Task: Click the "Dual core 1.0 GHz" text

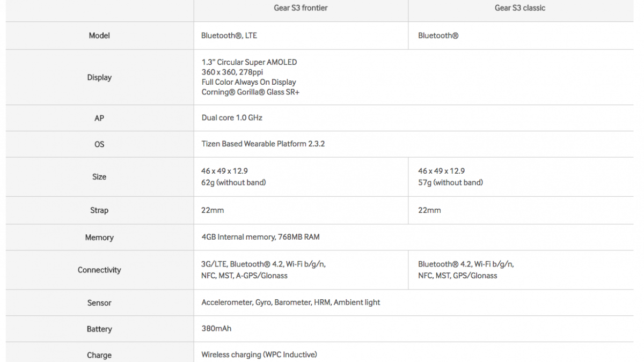Action: 232,117
